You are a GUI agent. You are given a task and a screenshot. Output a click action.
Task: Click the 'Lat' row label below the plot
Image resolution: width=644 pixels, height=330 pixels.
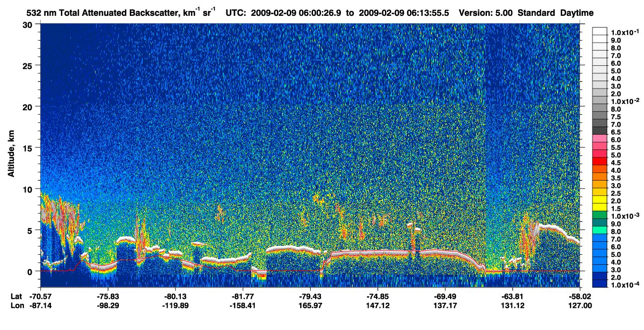coord(16,296)
